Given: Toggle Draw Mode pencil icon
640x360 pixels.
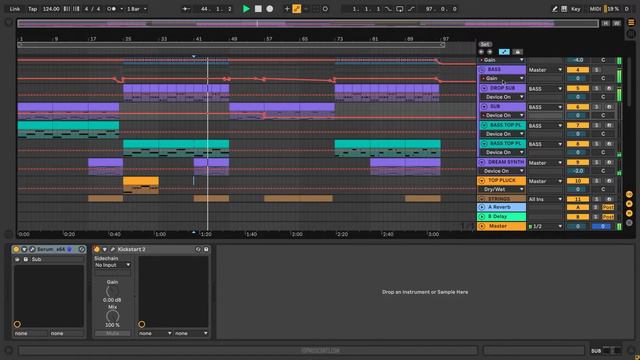Looking at the screenshot, I should point(554,9).
